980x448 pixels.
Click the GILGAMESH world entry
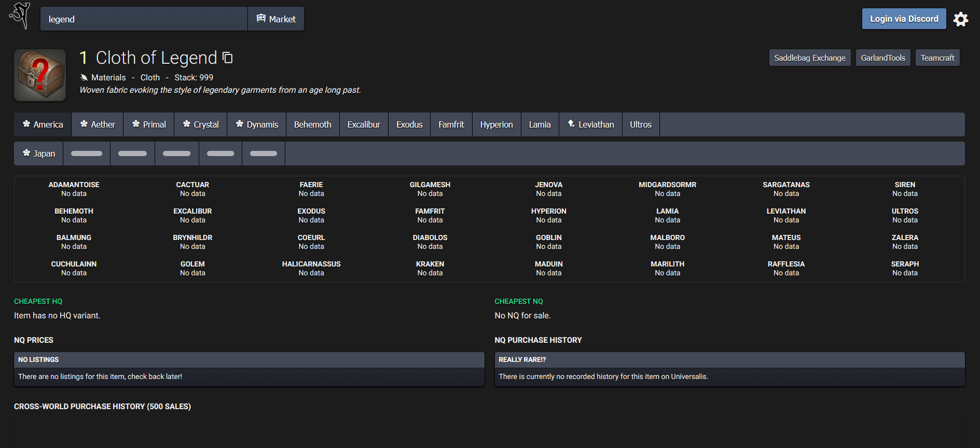click(430, 189)
